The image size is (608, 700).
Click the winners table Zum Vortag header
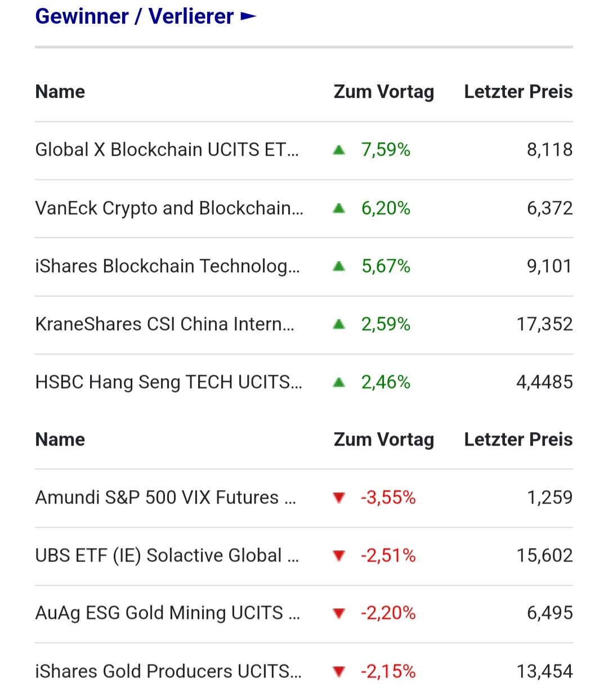[383, 92]
